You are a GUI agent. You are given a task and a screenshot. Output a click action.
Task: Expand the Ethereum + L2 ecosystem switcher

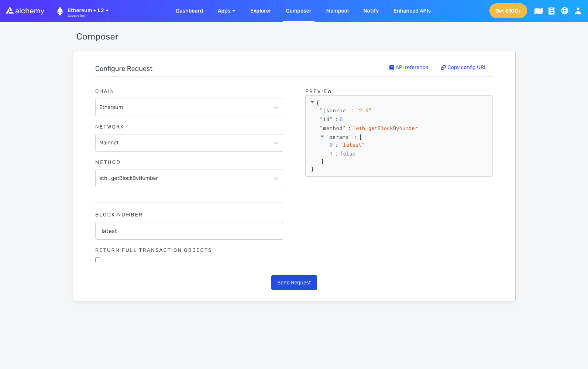(88, 11)
